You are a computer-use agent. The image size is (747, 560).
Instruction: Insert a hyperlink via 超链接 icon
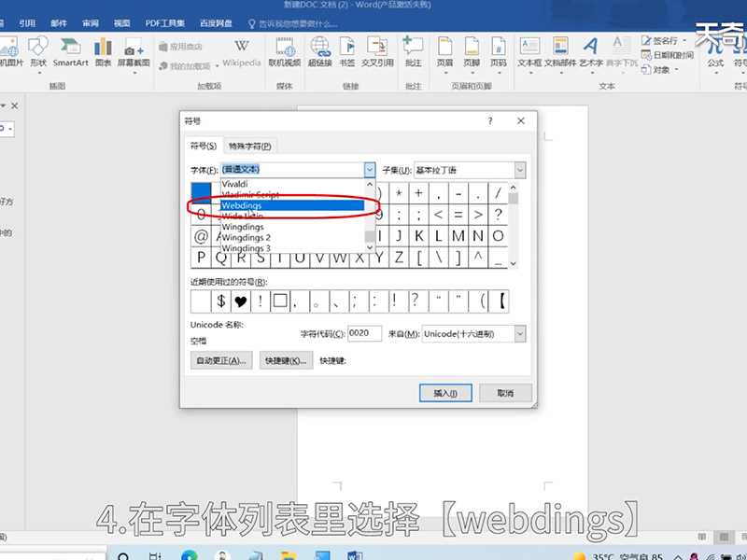[x=321, y=51]
